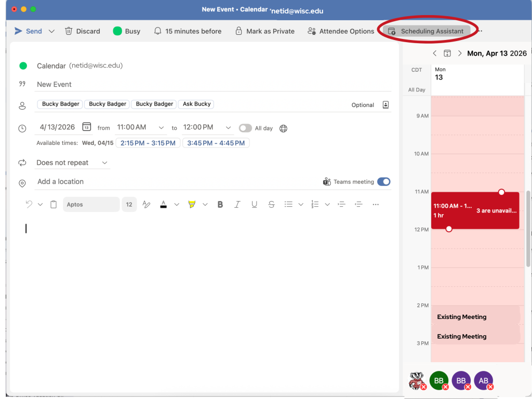Click the Bold formatting icon

(x=220, y=205)
